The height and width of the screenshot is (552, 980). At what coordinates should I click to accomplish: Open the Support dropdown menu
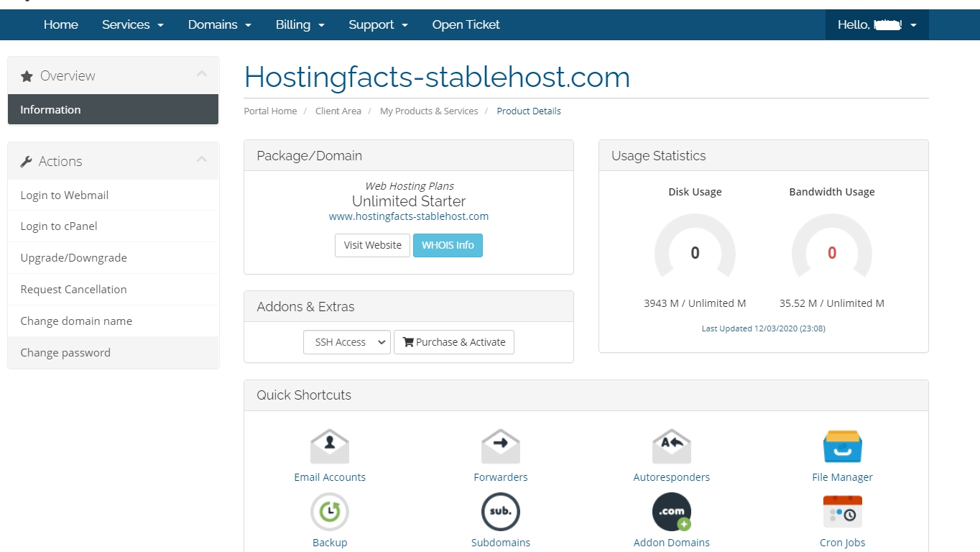[379, 24]
